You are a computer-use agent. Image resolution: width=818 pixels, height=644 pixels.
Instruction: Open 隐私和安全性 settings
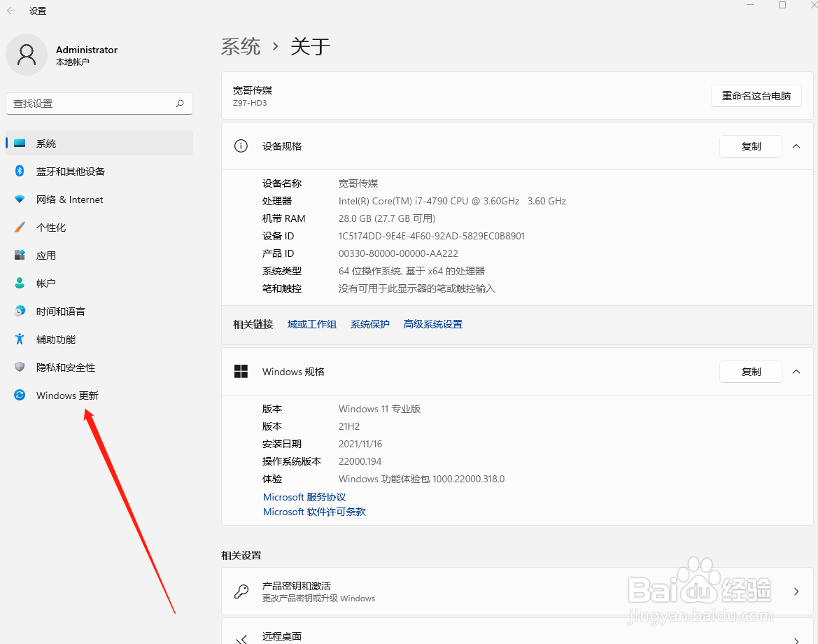(x=99, y=367)
